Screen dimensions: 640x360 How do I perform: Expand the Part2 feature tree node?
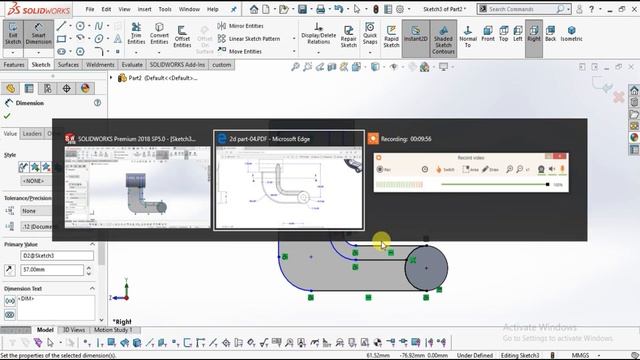coord(111,78)
